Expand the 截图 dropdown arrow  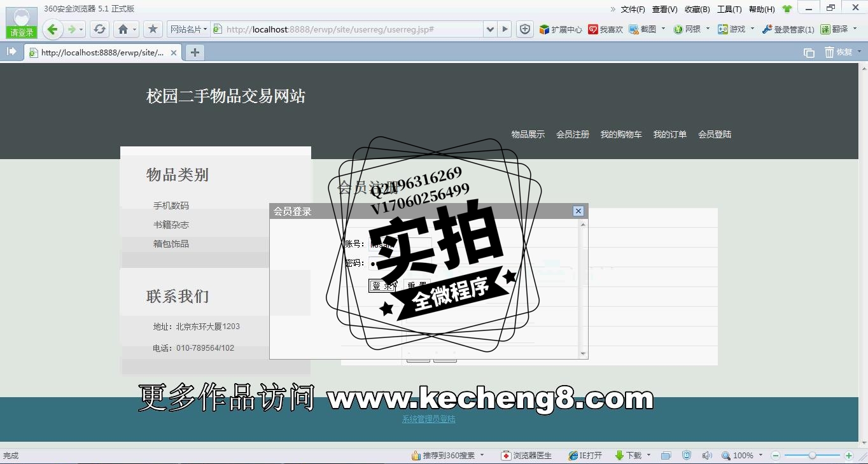coord(663,29)
